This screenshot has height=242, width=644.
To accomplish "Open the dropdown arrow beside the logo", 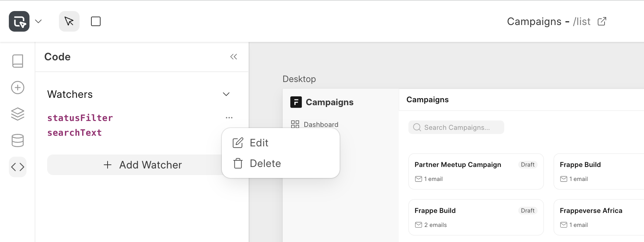I will (x=38, y=21).
